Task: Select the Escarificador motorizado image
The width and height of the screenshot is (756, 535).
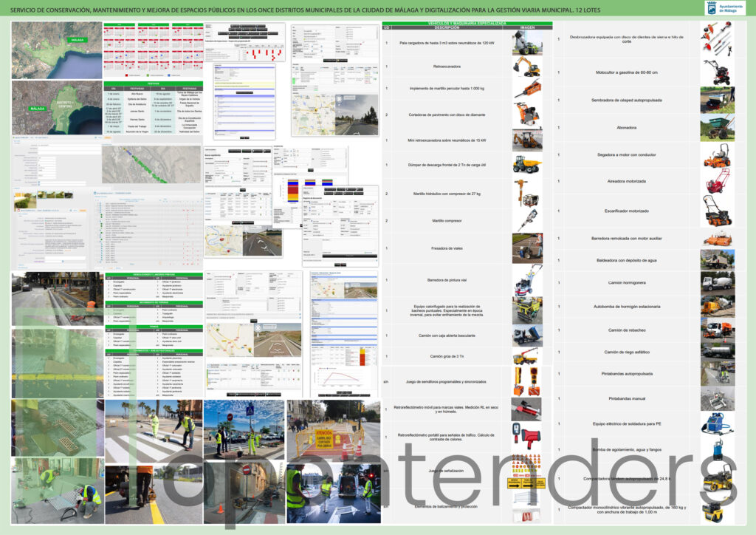Action: [x=718, y=211]
